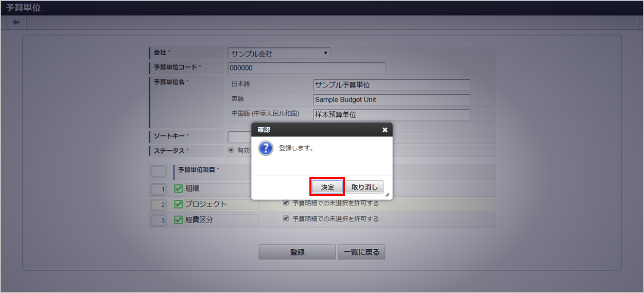This screenshot has height=293, width=644.
Task: Click the 予算単位コード field containing 000000
Action: coord(306,68)
